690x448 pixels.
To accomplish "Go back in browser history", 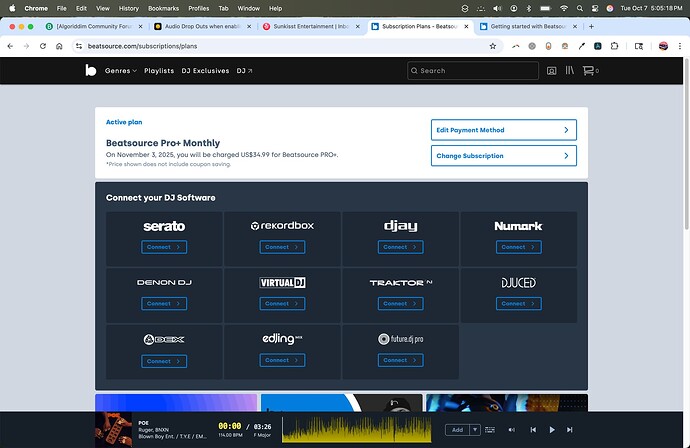I will tap(10, 46).
